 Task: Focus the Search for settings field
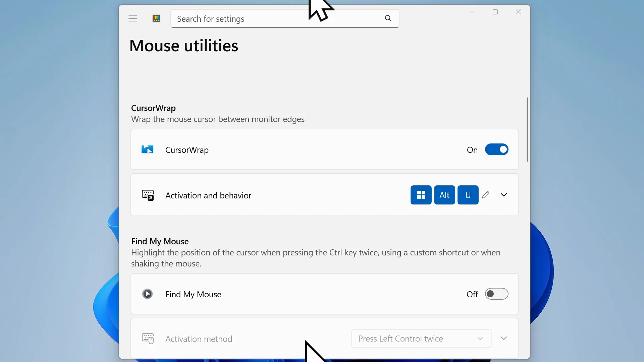(285, 19)
